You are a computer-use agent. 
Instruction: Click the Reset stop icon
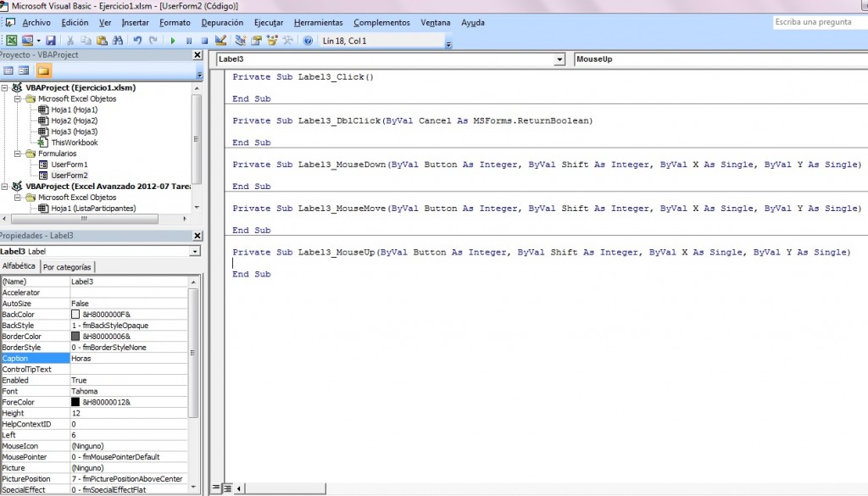[204, 41]
